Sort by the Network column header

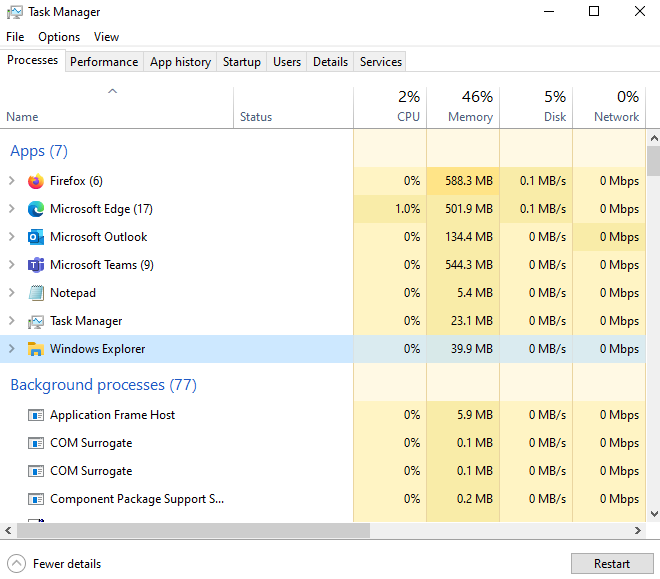(609, 108)
